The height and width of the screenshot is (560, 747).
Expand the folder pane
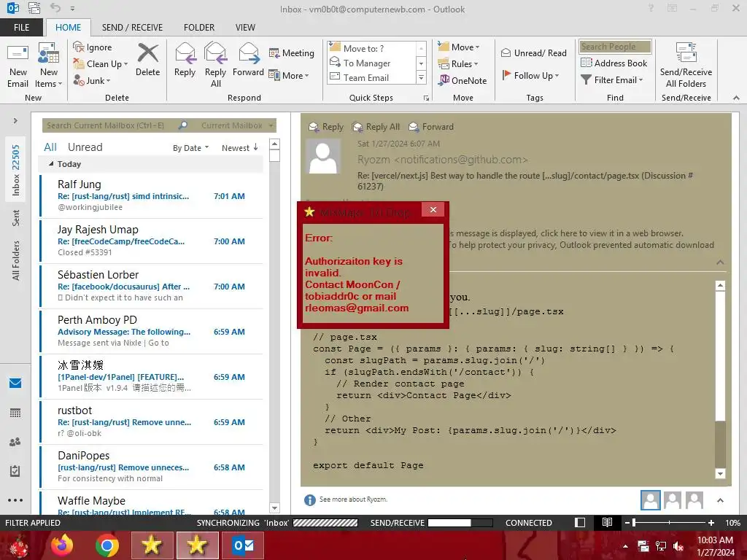click(x=15, y=121)
